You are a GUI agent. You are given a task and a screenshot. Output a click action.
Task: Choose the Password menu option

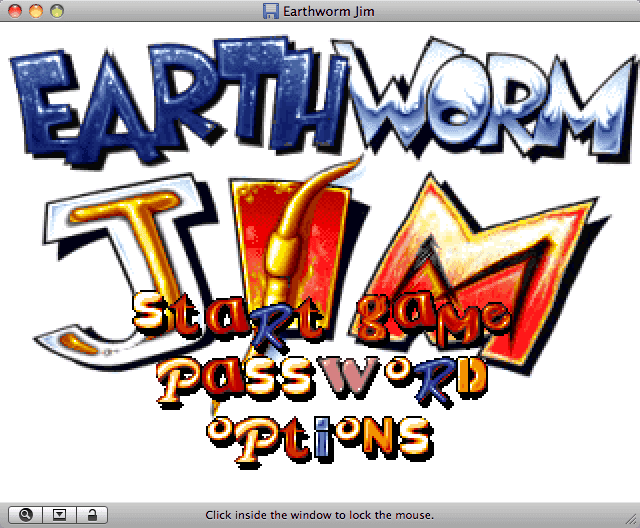click(x=322, y=382)
